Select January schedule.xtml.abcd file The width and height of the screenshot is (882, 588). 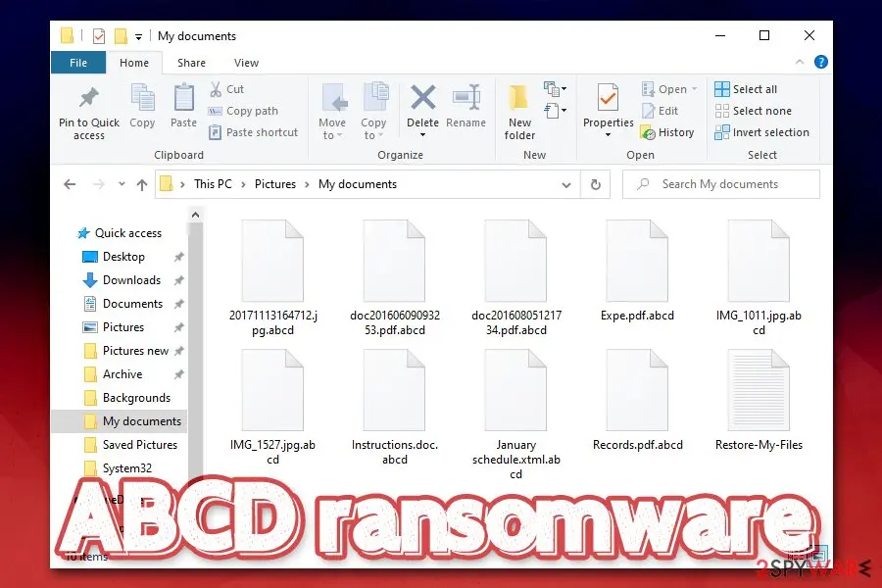pyautogui.click(x=515, y=415)
